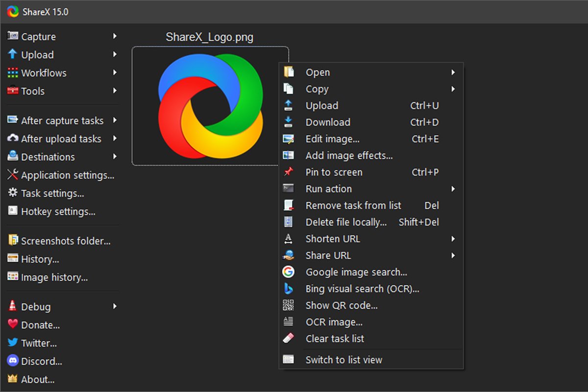Click the crown icon beside About

point(13,379)
